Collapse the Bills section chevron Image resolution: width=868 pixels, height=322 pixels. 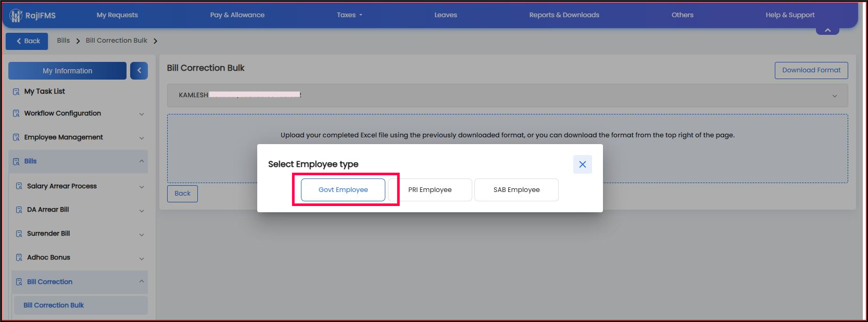[x=142, y=161]
